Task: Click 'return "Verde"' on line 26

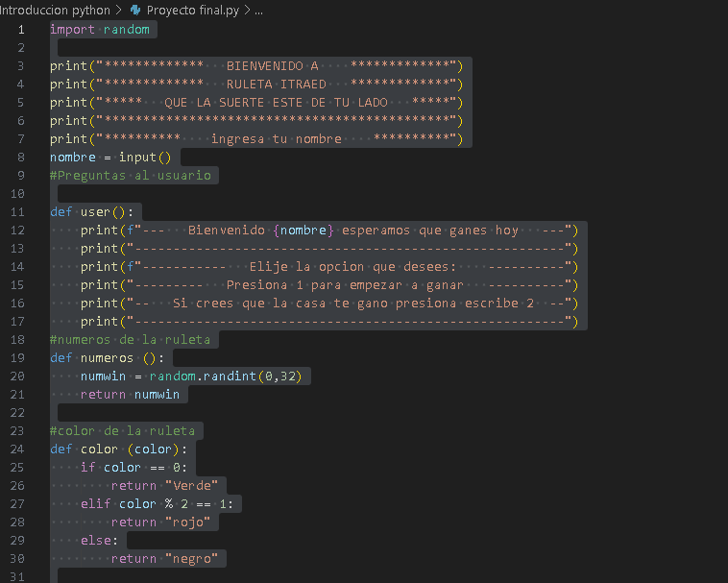Action: point(164,486)
